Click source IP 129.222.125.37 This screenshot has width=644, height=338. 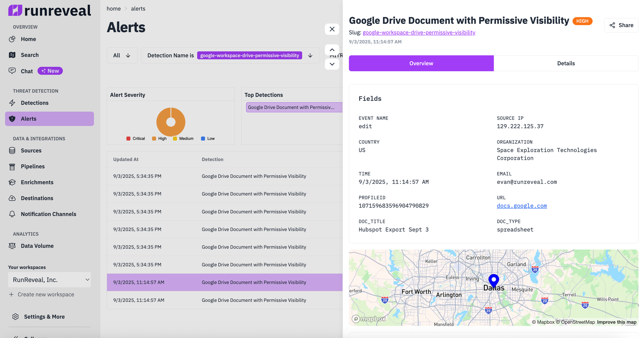pos(520,126)
